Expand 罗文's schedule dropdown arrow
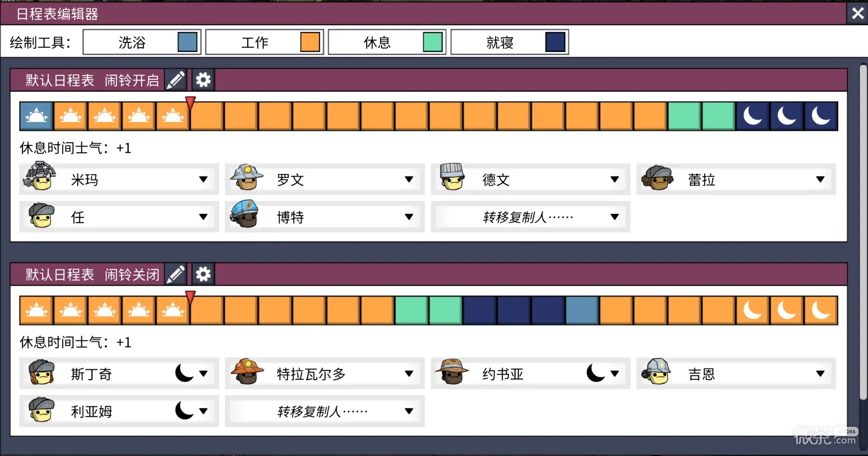The image size is (868, 456). click(409, 179)
